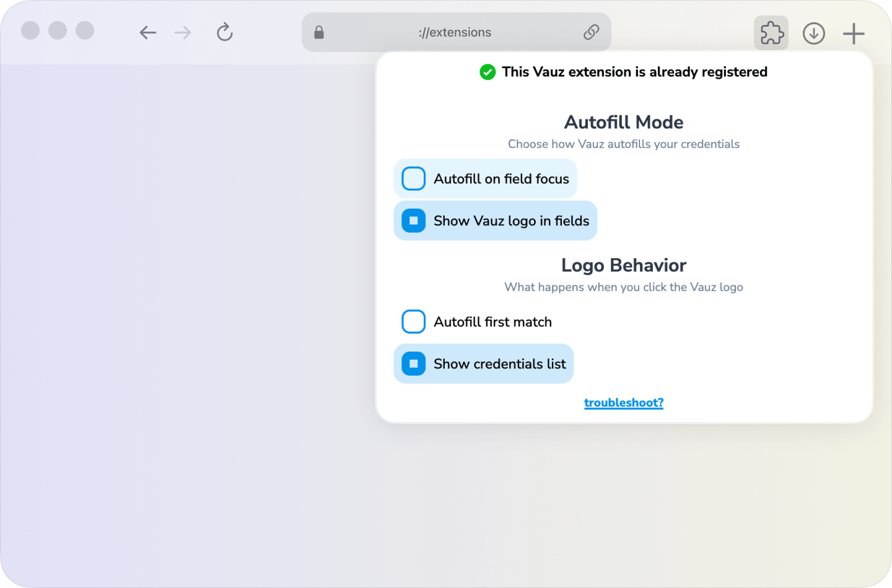
Task: Navigate back with the back arrow icon
Action: (x=147, y=32)
